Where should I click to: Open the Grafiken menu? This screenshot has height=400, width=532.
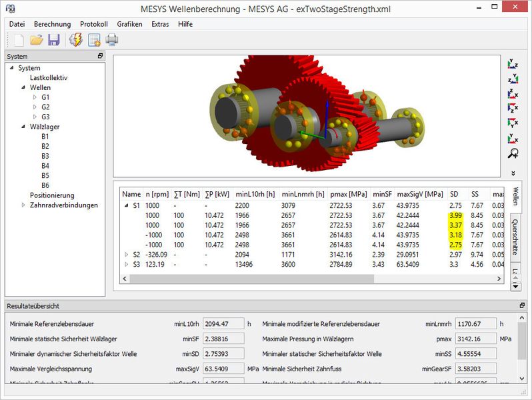click(x=129, y=24)
